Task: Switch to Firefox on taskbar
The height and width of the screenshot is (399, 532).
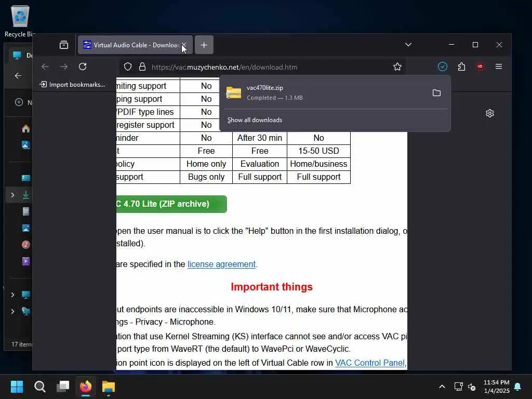Action: pyautogui.click(x=86, y=387)
